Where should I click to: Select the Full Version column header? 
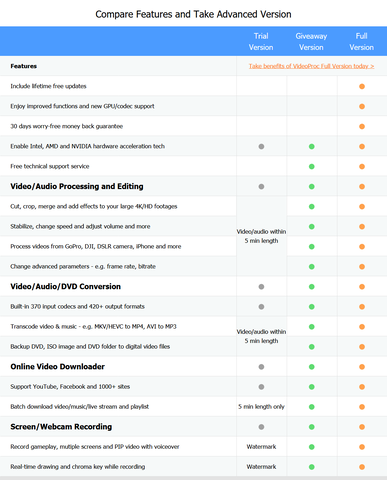[x=361, y=41]
